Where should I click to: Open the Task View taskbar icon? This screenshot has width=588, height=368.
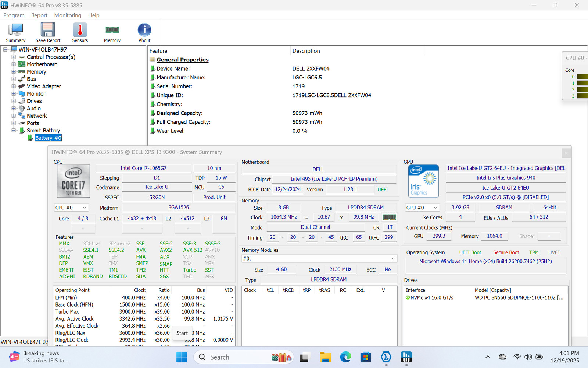304,357
